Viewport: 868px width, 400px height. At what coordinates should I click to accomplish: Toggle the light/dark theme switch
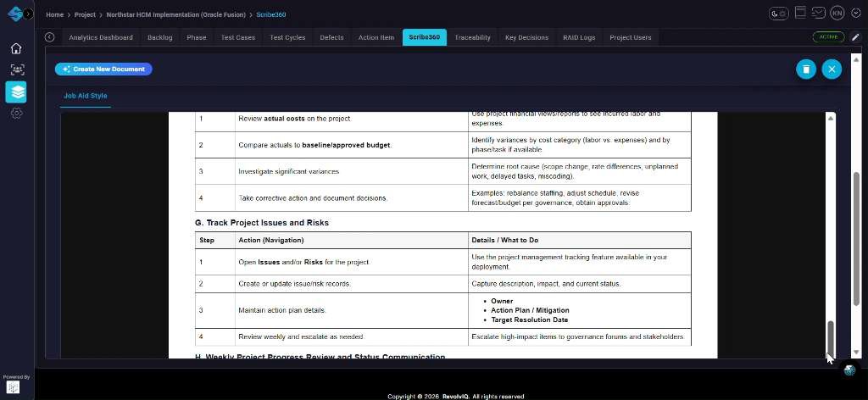pyautogui.click(x=778, y=13)
